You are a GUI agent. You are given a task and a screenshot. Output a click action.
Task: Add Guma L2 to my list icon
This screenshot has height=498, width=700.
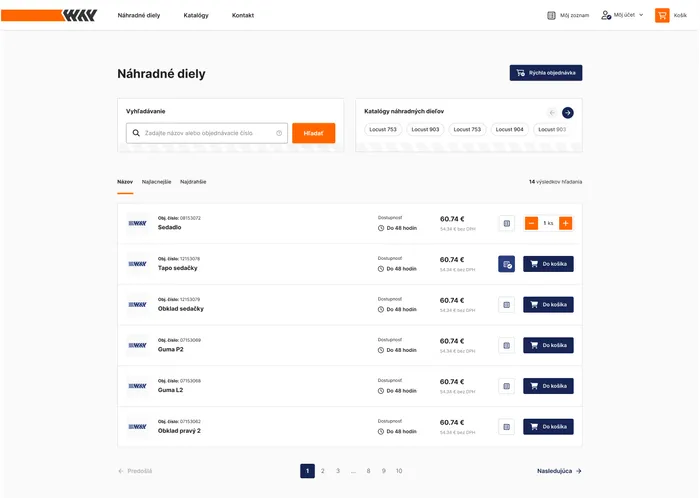(507, 386)
